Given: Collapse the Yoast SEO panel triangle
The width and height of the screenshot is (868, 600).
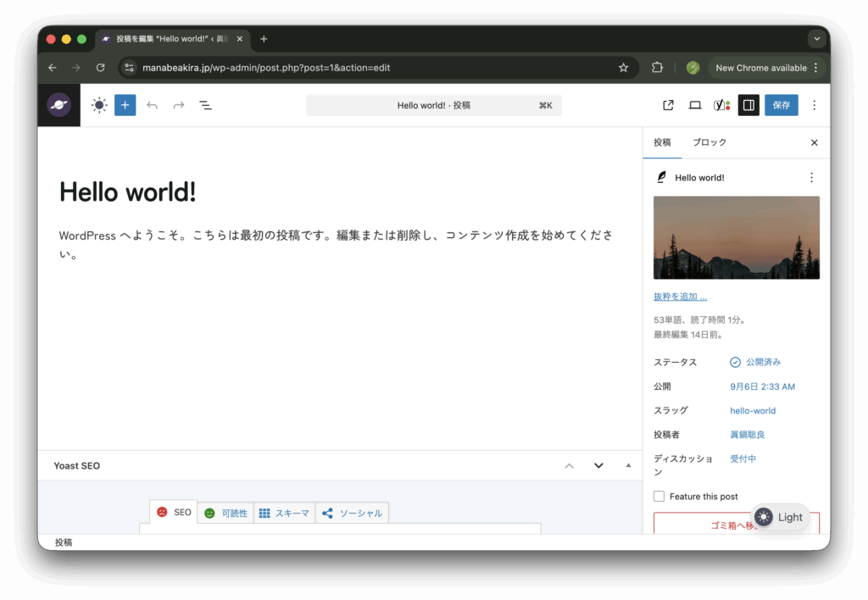Looking at the screenshot, I should (x=628, y=465).
